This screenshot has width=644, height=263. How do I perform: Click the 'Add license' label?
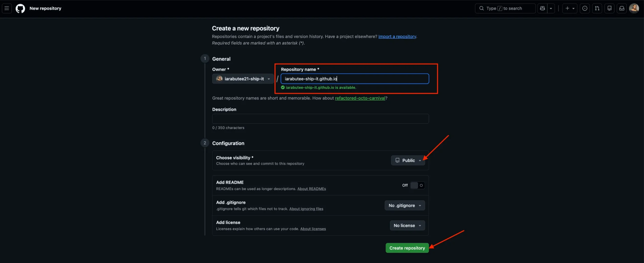tap(228, 223)
